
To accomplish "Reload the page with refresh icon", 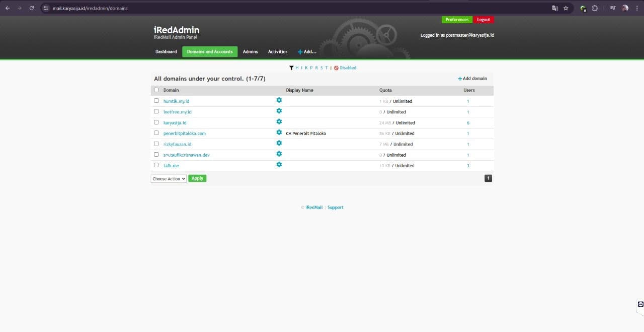I will coord(32,8).
